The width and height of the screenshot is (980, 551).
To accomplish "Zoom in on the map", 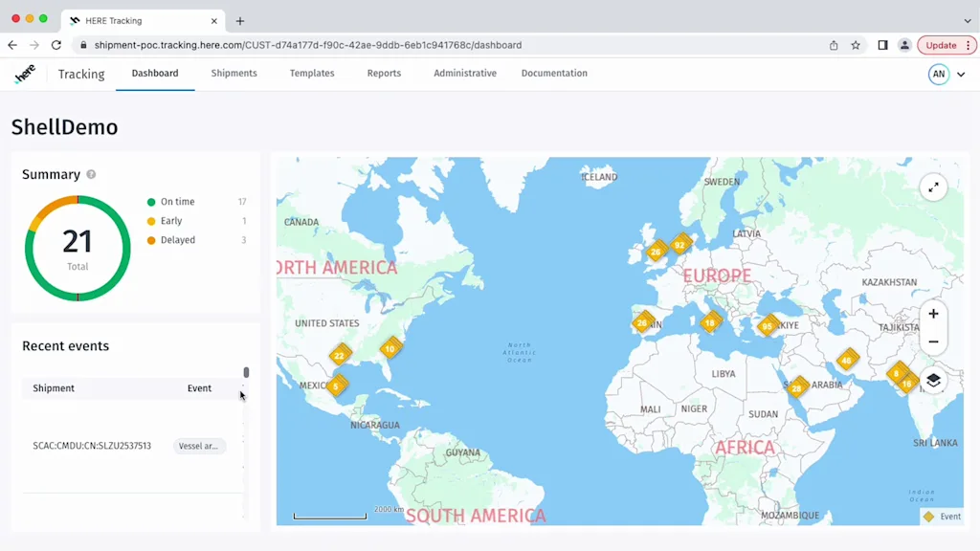I will pos(932,314).
